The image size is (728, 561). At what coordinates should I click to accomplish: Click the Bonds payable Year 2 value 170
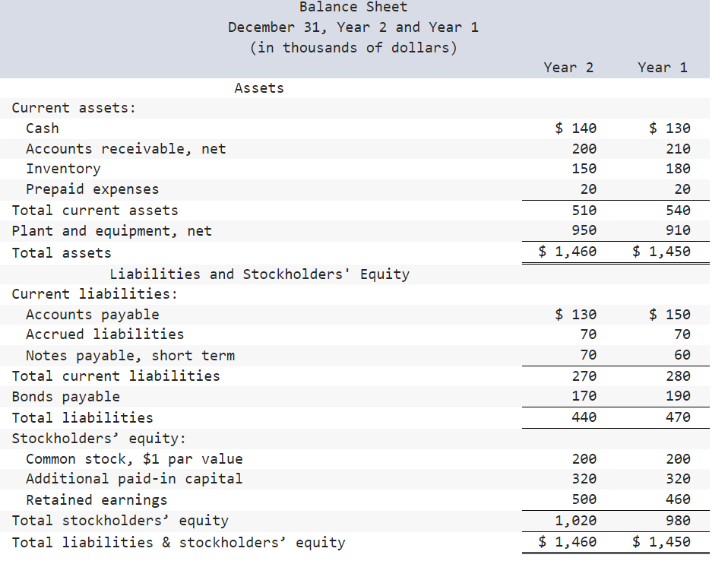[585, 396]
